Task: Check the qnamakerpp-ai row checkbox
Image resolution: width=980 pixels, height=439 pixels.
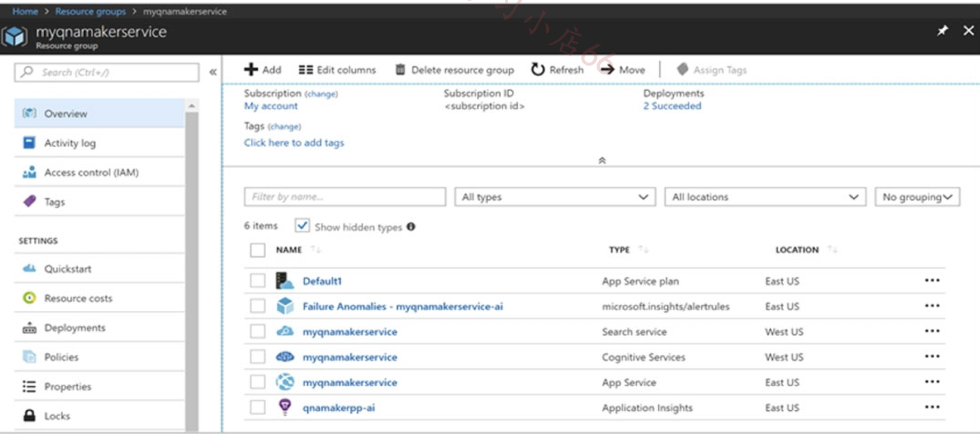Action: click(x=257, y=407)
